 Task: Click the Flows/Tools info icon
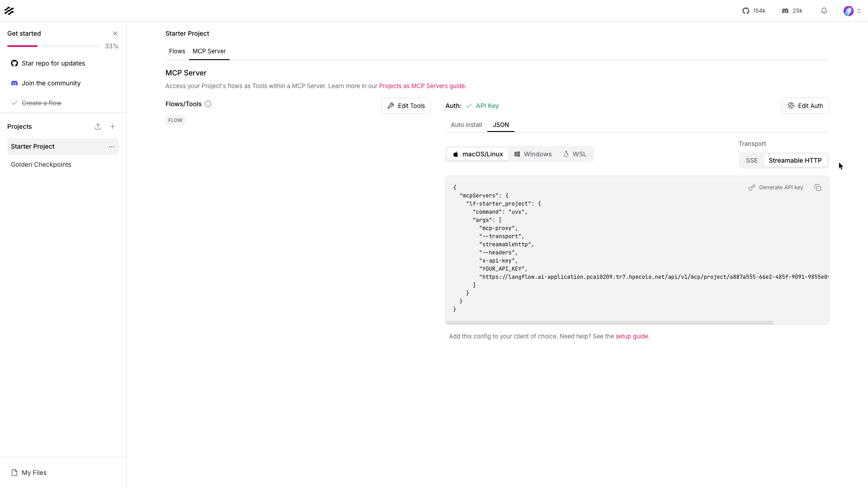click(x=208, y=104)
